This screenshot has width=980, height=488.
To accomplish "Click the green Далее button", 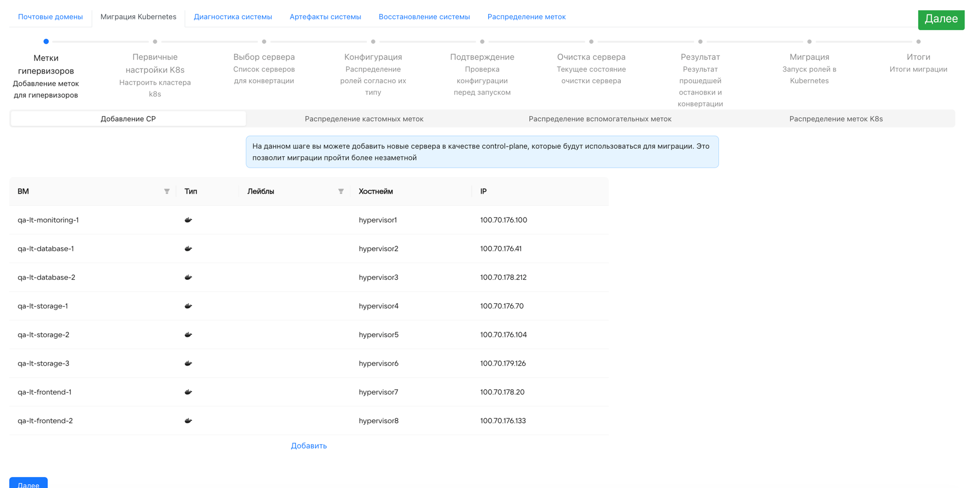I will pyautogui.click(x=941, y=20).
